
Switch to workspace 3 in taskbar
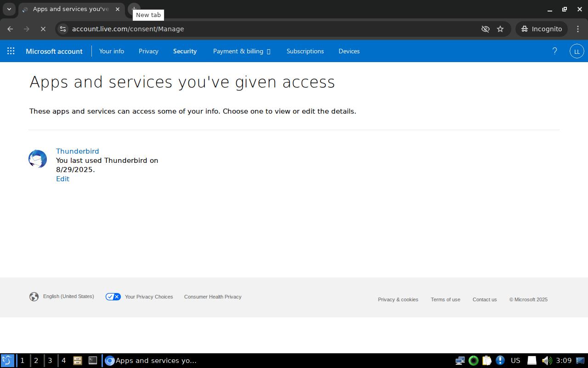[50, 361]
